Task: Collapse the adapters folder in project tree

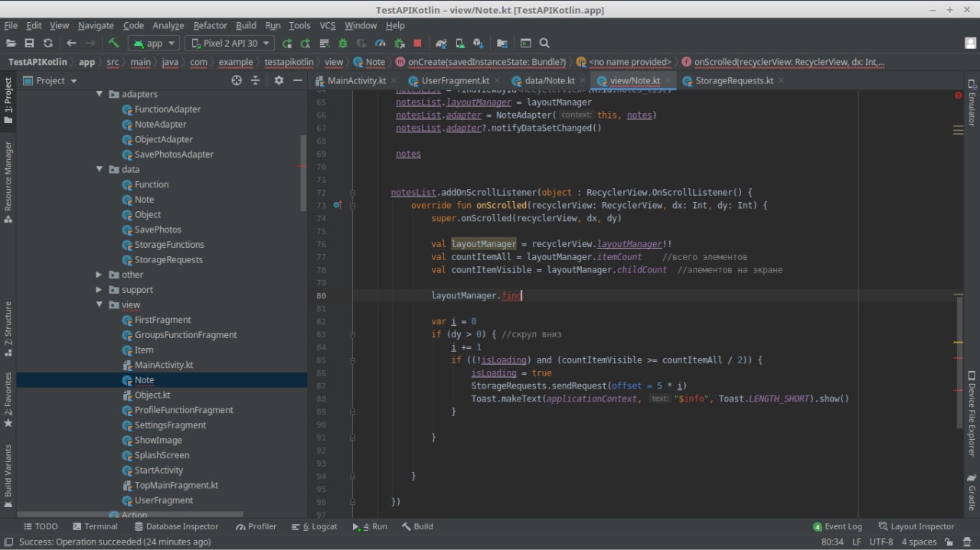Action: pos(99,94)
